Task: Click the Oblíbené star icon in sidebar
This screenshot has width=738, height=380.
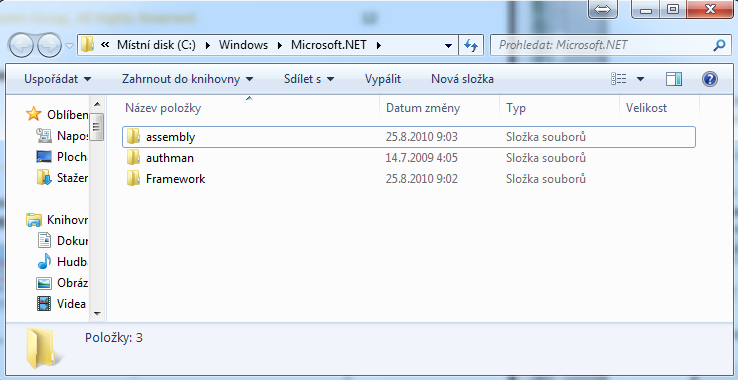Action: [x=33, y=114]
